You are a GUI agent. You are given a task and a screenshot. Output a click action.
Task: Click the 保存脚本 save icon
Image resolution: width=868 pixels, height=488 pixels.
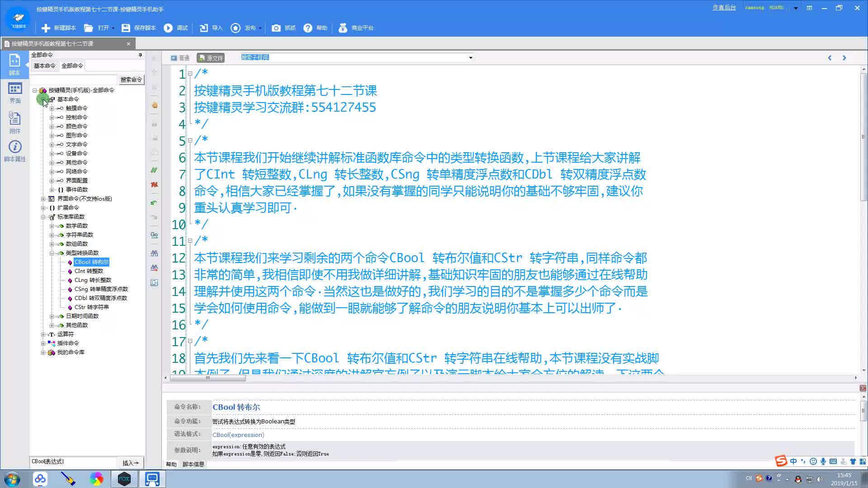point(126,28)
